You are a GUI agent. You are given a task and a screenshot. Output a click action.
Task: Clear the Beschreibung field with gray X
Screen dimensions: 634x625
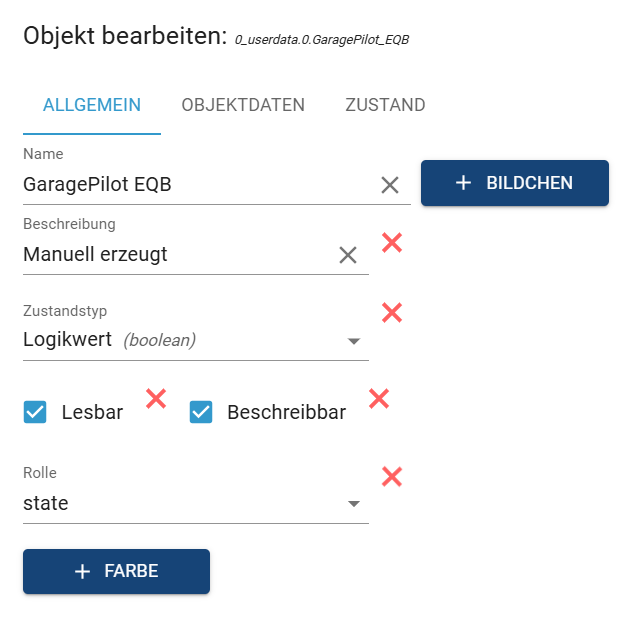click(348, 255)
